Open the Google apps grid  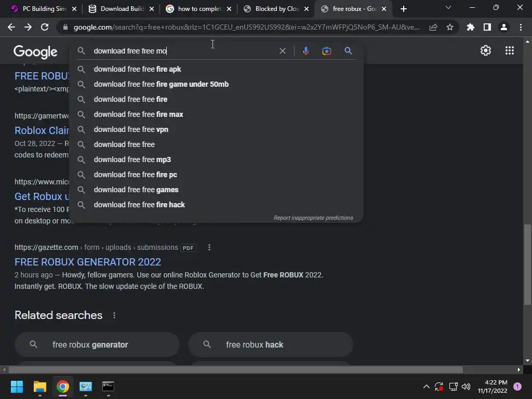tap(510, 50)
